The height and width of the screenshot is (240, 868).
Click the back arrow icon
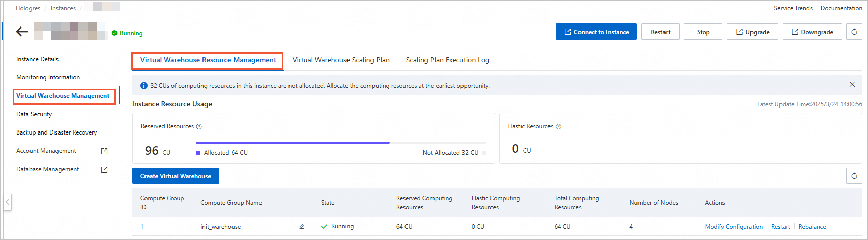click(22, 32)
